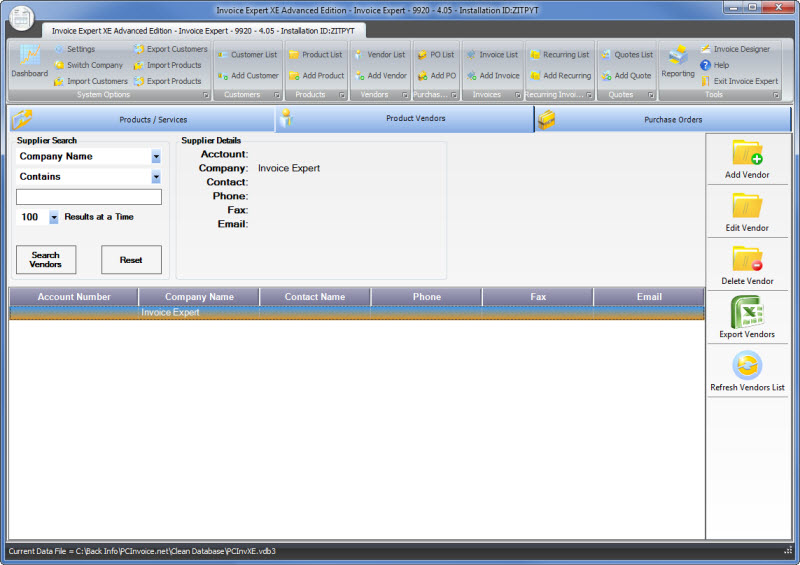The image size is (800, 565).
Task: Click Add Product
Action: 316,76
